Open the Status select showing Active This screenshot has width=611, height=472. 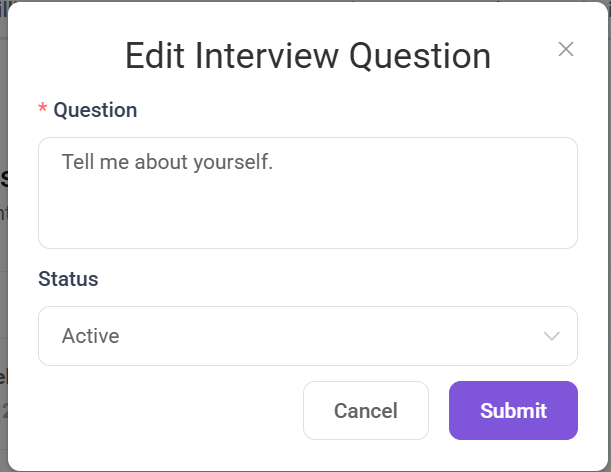point(307,336)
